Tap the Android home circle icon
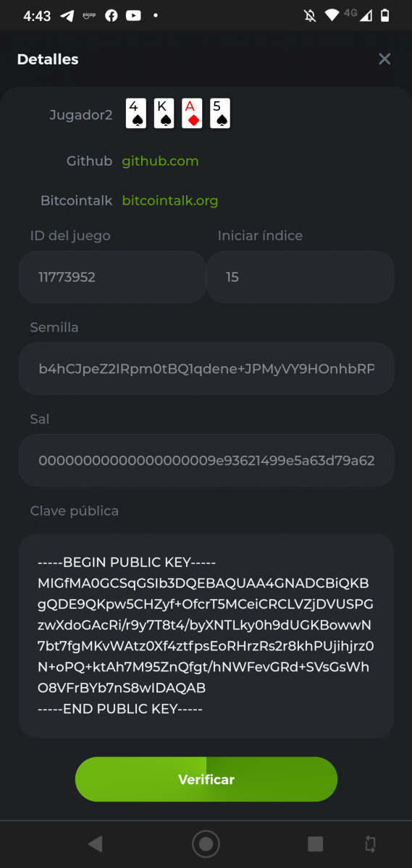The width and height of the screenshot is (412, 868). 206,843
